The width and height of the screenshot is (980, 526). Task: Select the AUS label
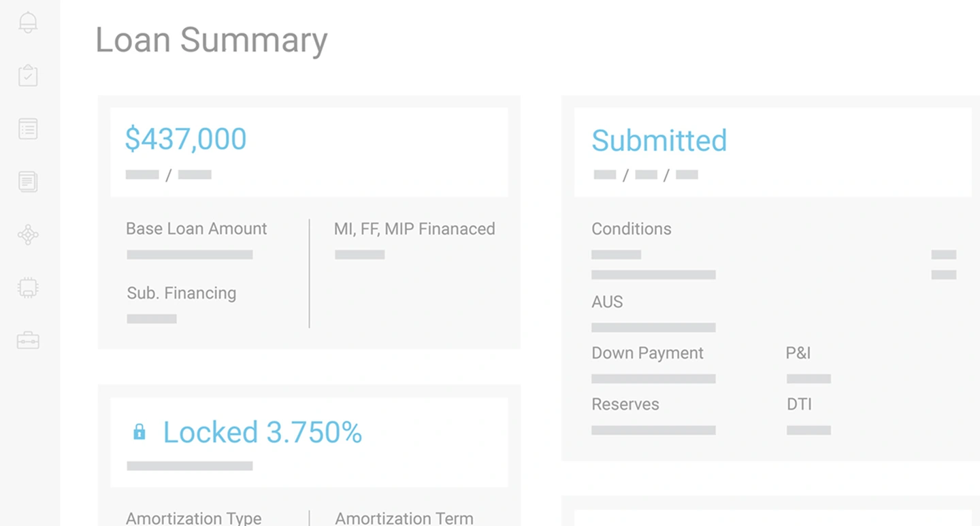(606, 302)
